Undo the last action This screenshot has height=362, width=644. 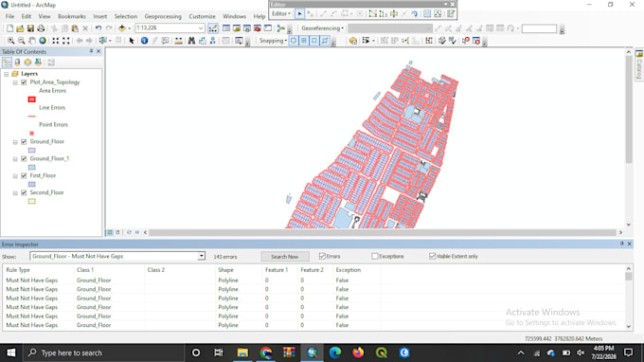98,28
